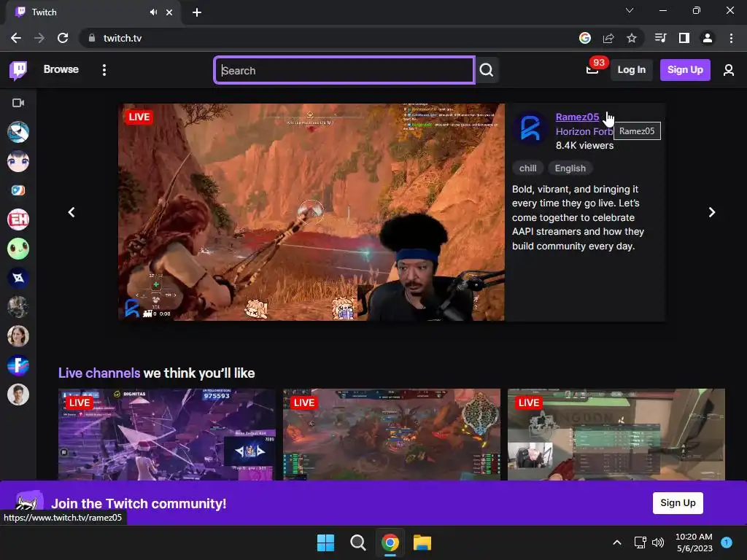
Task: Select the English tag
Action: coord(570,168)
